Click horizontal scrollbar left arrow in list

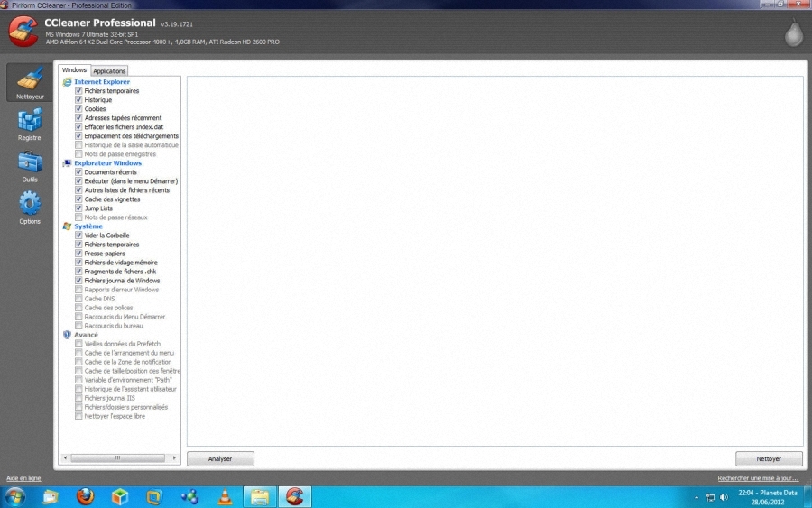pos(65,457)
